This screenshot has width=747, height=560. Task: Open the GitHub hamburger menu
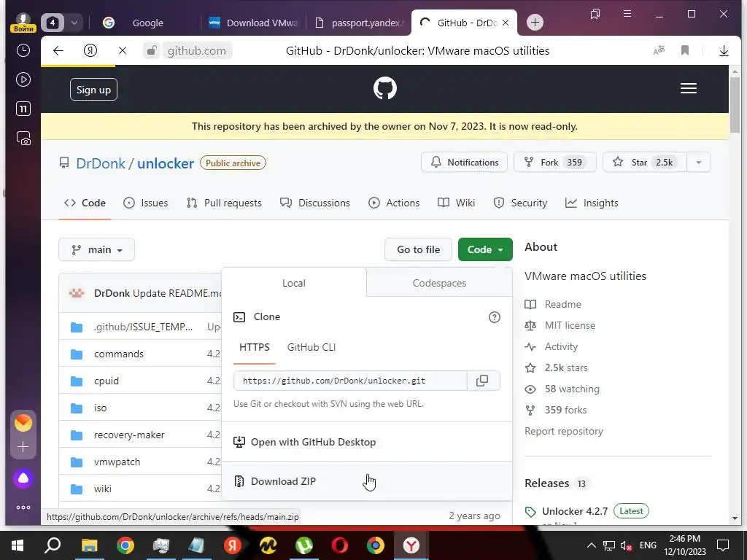pos(689,88)
